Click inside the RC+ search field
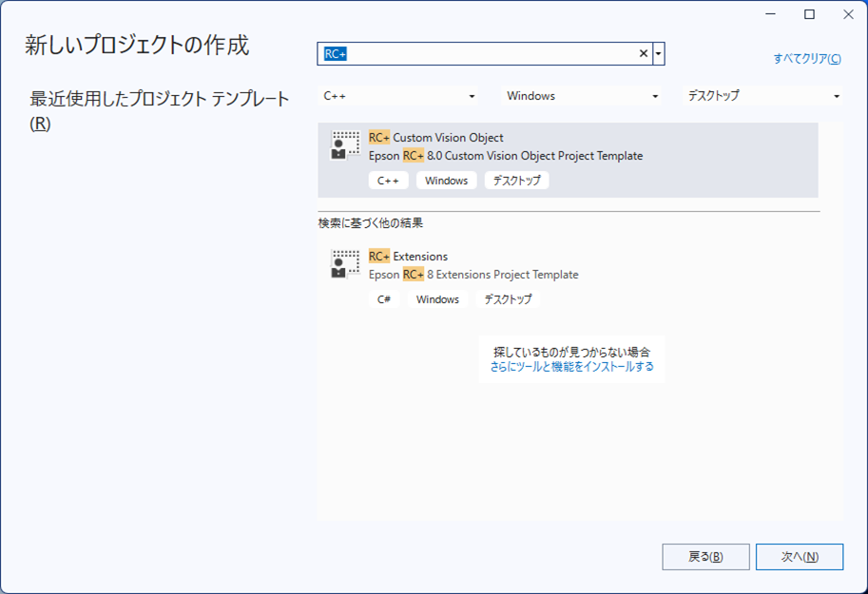 (x=475, y=54)
